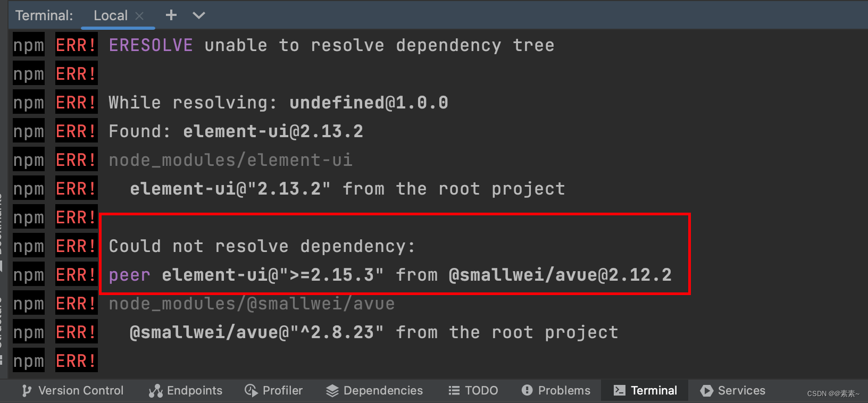Click the Terminal prompt icon

(x=620, y=391)
